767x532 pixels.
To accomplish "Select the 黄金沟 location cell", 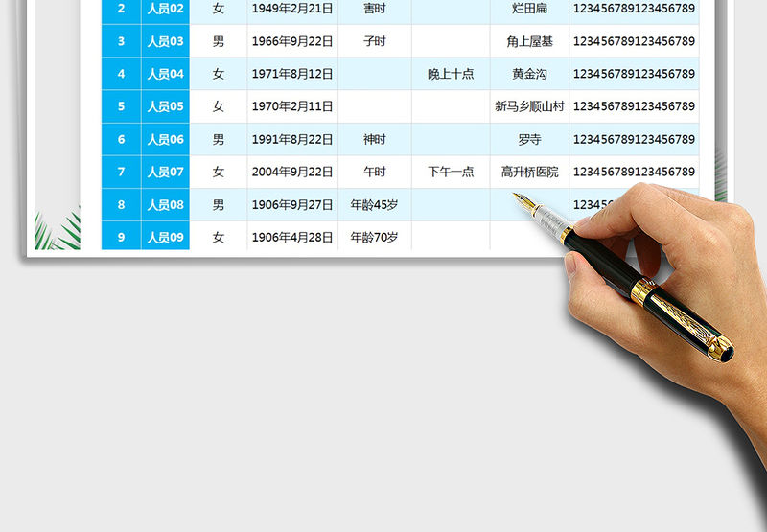I will (x=529, y=74).
